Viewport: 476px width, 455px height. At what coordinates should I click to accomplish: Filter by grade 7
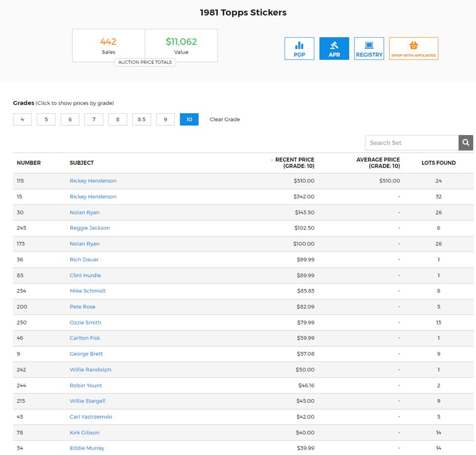tap(94, 119)
